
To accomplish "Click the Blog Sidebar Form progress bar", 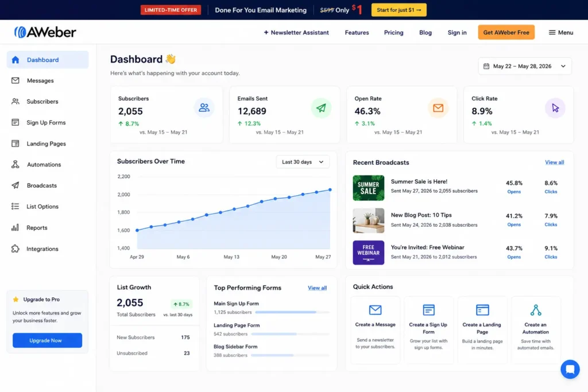I will pos(290,355).
